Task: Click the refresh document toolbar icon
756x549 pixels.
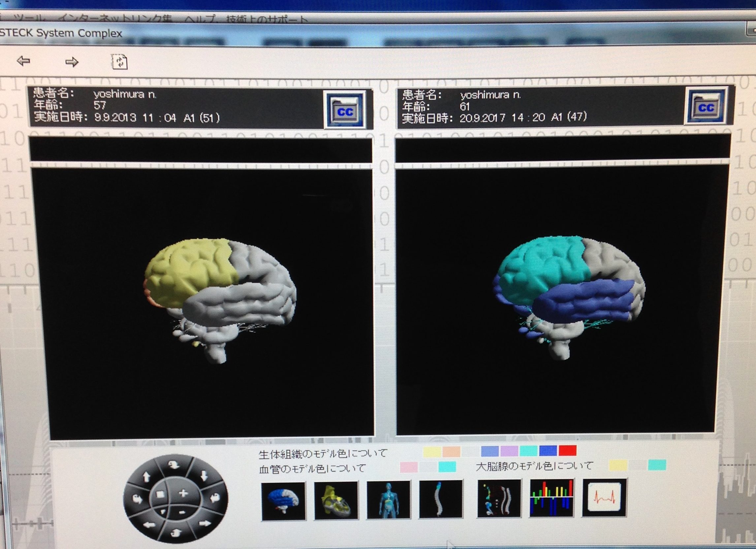Action: [119, 62]
